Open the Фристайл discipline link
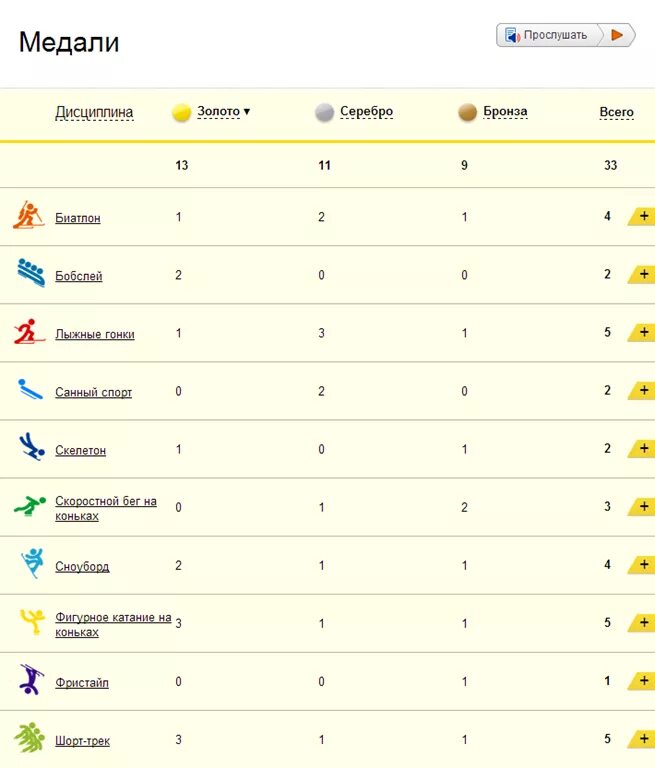This screenshot has height=768, width=655. 82,682
